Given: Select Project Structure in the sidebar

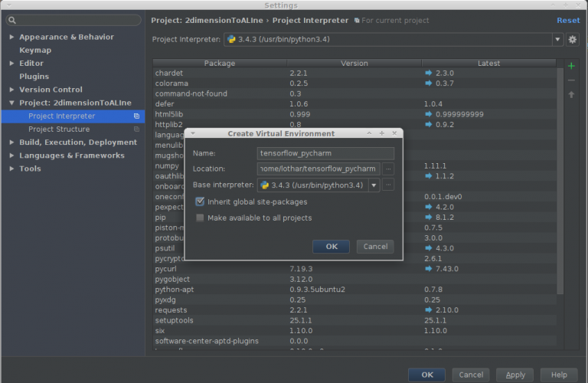Looking at the screenshot, I should tap(59, 129).
